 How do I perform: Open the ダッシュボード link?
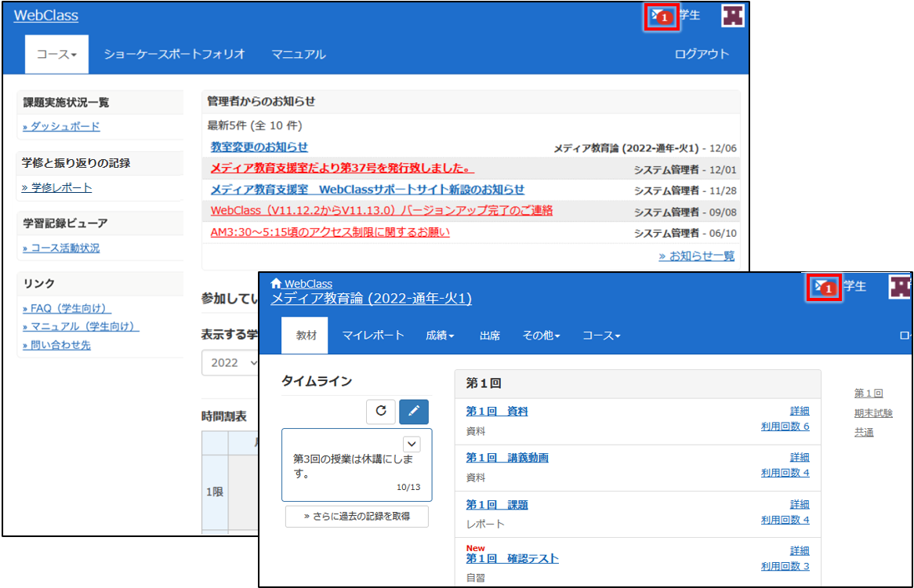point(61,126)
